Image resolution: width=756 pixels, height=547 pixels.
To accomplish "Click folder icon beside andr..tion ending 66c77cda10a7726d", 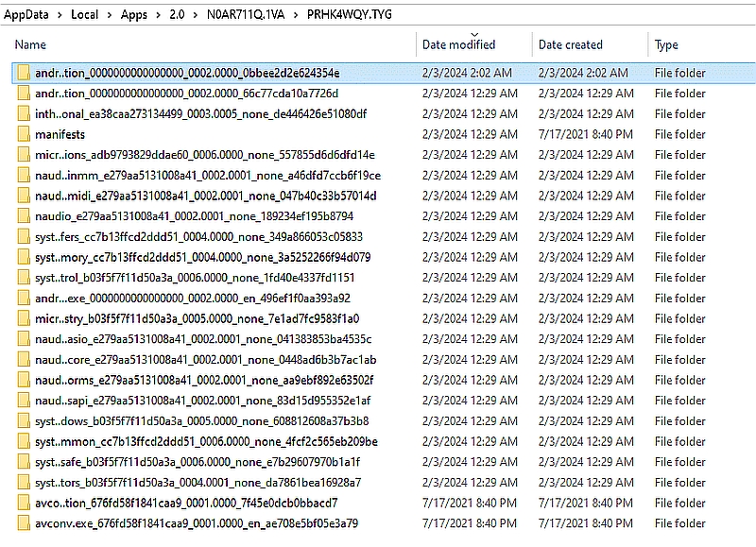I will click(23, 93).
